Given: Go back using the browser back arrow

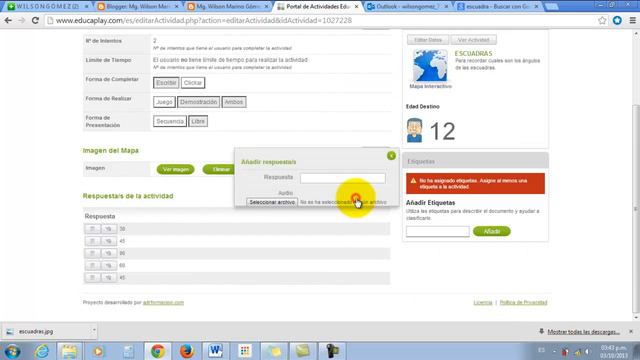Looking at the screenshot, I should click(8, 20).
